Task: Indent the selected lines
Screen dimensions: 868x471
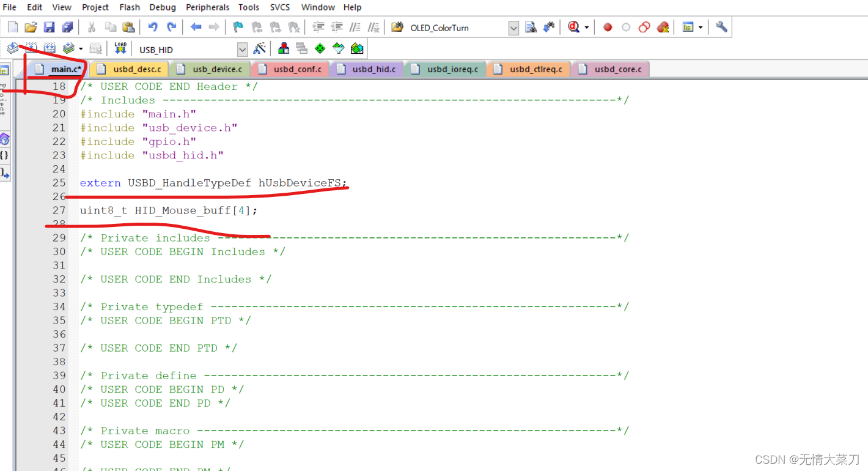Action: coord(318,28)
